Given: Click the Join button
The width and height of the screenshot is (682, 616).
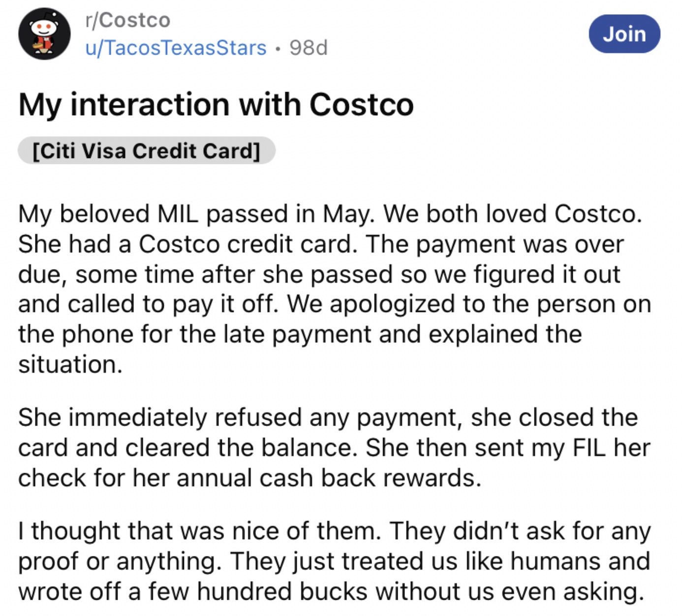Looking at the screenshot, I should (x=624, y=34).
